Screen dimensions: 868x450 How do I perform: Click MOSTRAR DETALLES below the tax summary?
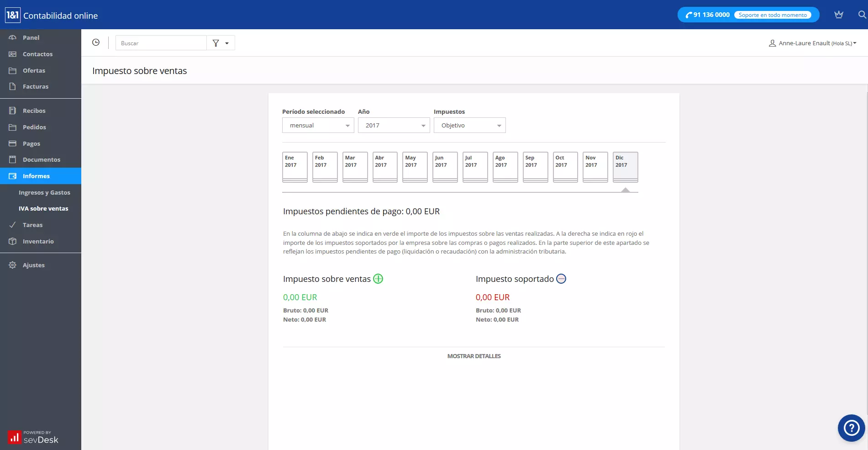point(473,356)
